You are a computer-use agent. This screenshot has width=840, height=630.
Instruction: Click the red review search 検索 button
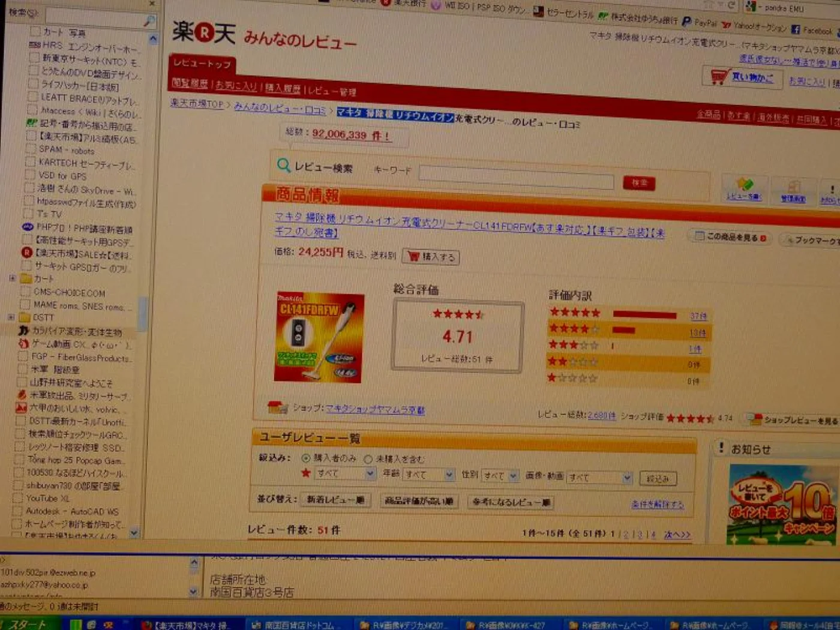pos(639,183)
